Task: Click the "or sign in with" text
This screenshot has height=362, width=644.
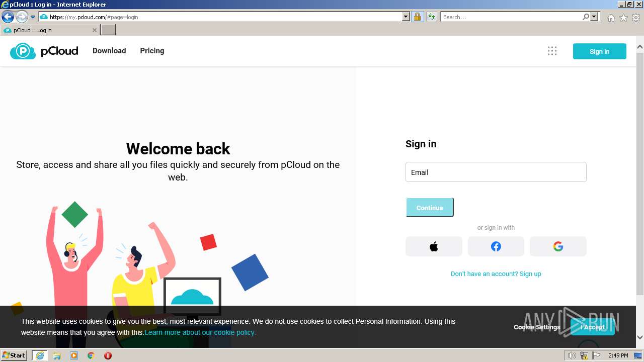Action: pos(496,228)
